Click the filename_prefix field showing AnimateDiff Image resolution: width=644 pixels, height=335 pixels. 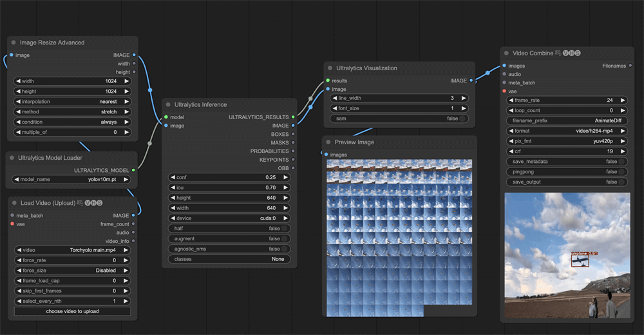pos(567,121)
